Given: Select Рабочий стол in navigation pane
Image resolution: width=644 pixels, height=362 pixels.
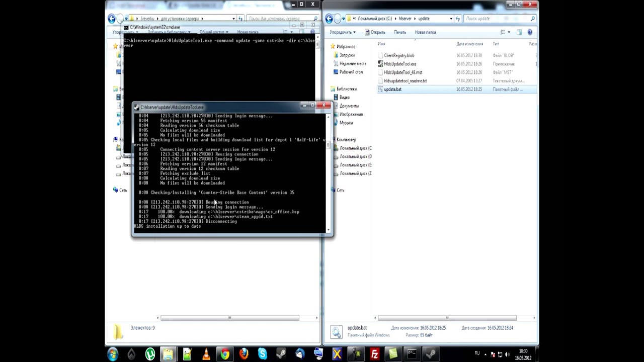Looking at the screenshot, I should [x=351, y=72].
